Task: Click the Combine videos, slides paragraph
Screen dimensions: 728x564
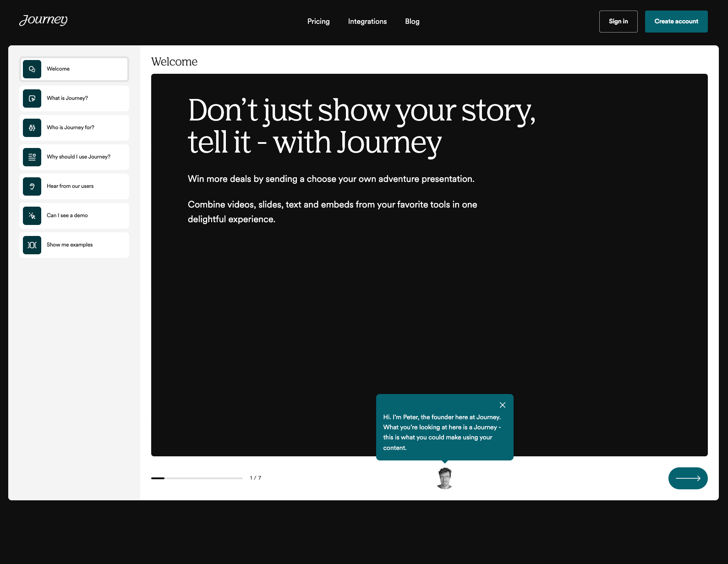Action: pos(333,212)
